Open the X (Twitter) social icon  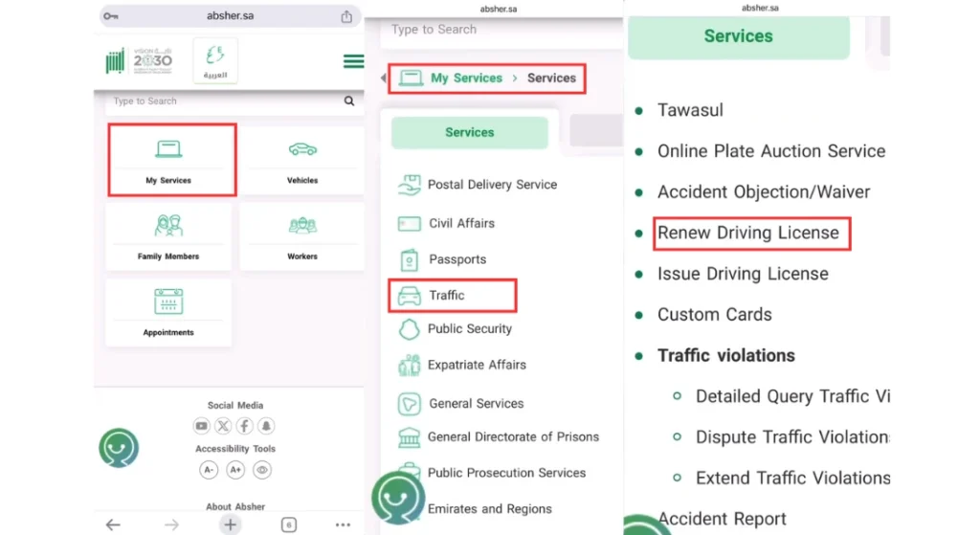223,426
